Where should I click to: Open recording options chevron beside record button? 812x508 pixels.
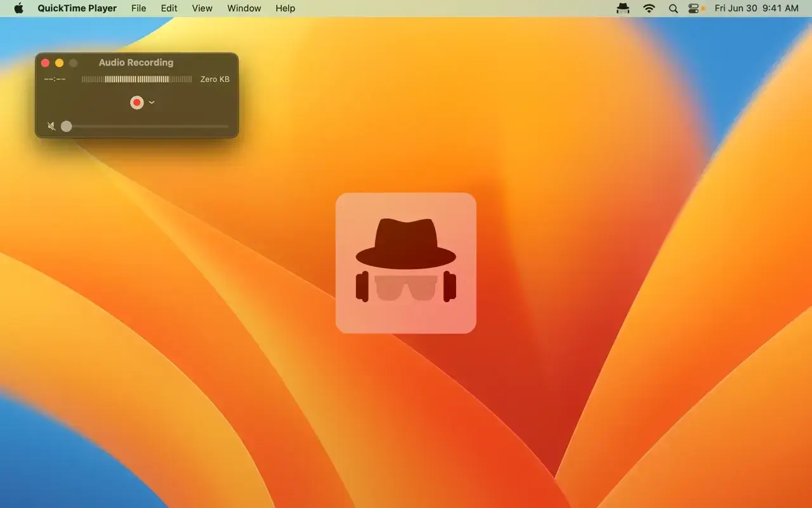coord(152,102)
